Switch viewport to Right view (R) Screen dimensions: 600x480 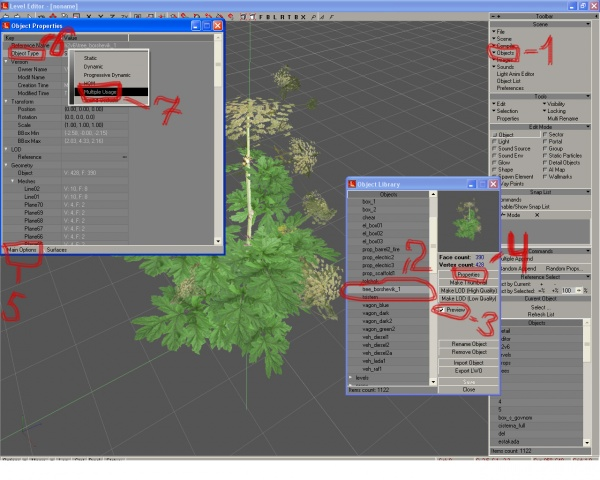(x=282, y=17)
